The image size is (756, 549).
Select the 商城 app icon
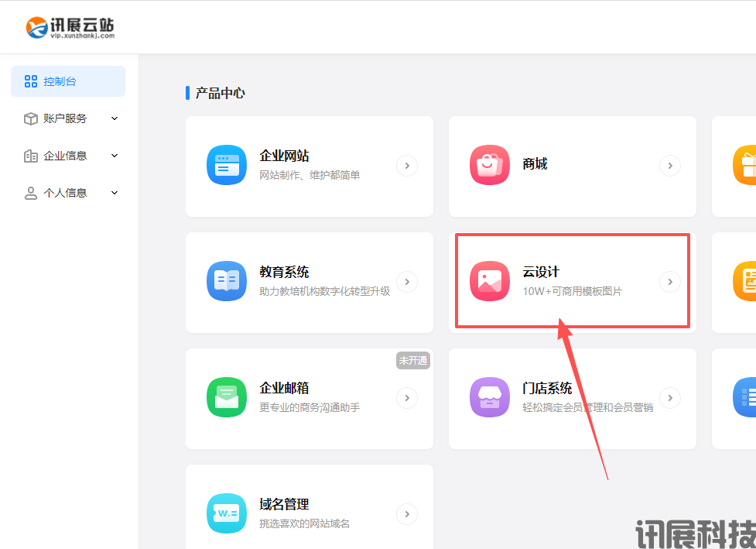pos(489,165)
